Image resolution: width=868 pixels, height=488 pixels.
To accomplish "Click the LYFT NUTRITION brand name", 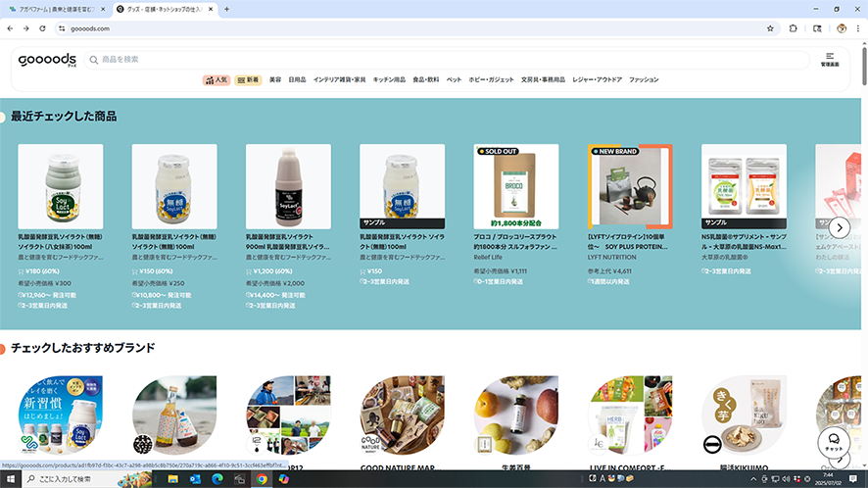I will [x=611, y=257].
